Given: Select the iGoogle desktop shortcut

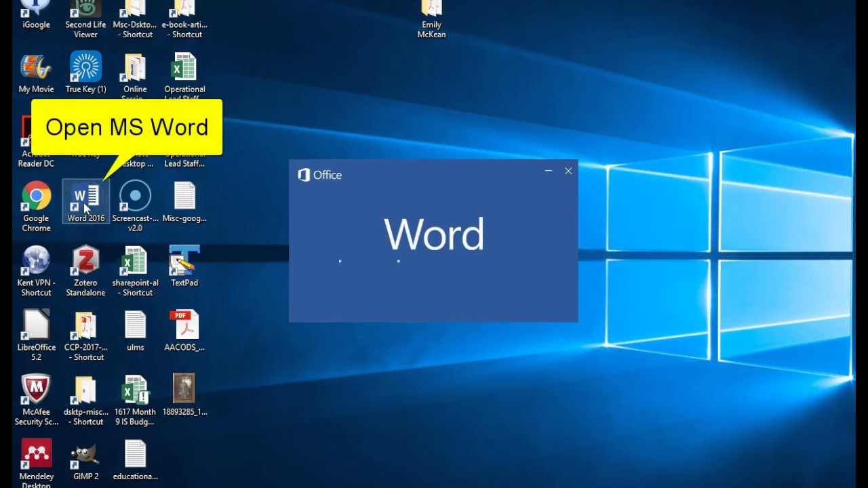Looking at the screenshot, I should point(36,15).
